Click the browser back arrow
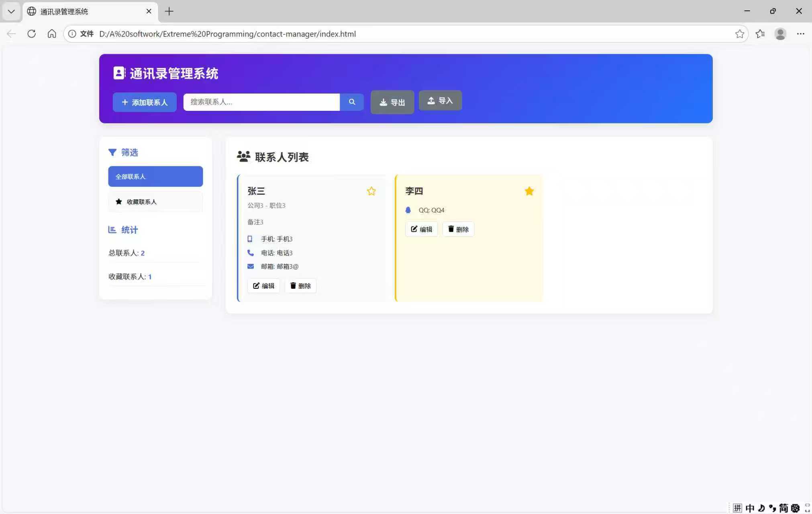 (11, 34)
